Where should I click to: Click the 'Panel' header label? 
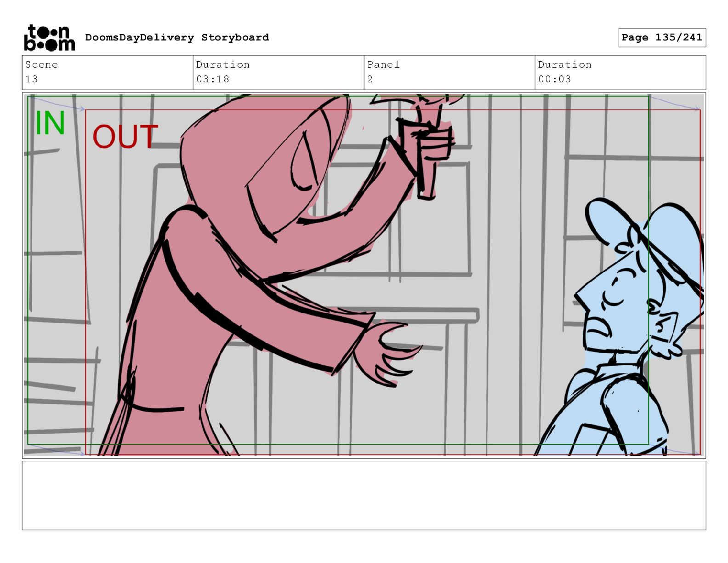pos(383,64)
